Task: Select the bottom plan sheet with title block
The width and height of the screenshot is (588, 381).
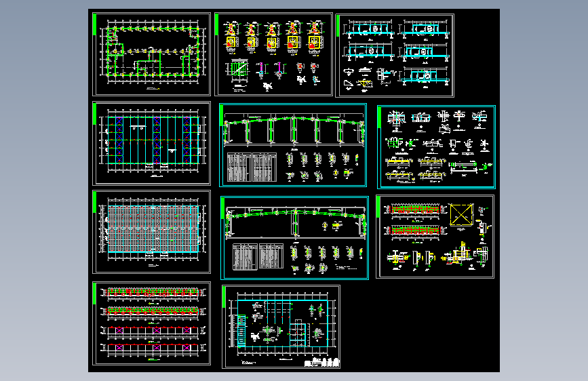Action: click(x=281, y=327)
